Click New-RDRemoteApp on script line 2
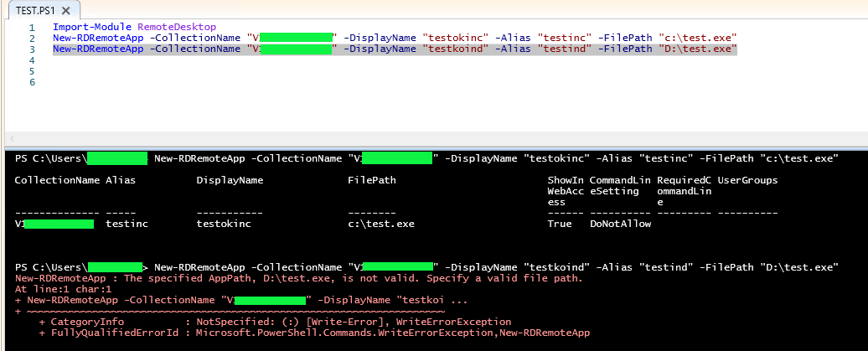The image size is (868, 351). pyautogui.click(x=99, y=38)
